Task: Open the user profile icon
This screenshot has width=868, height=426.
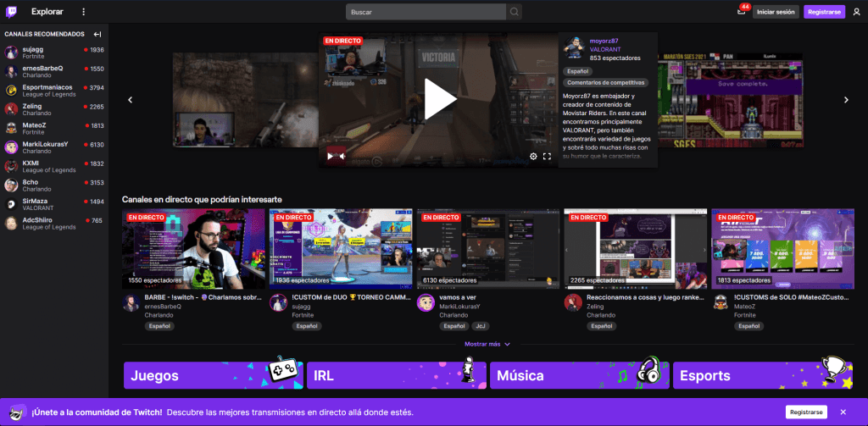Action: click(856, 12)
